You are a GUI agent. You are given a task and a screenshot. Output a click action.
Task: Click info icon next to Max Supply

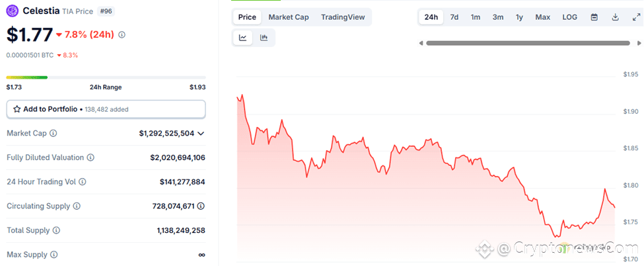[54, 255]
